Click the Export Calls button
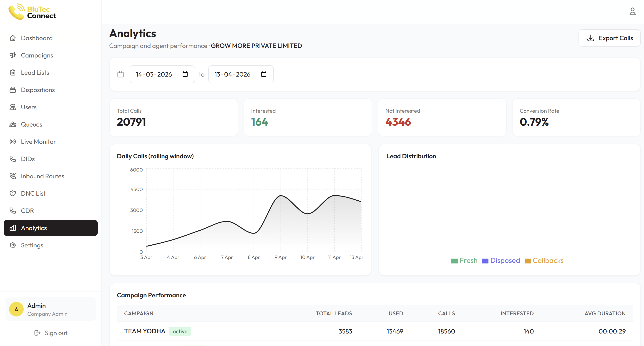This screenshot has height=346, width=644. point(609,38)
